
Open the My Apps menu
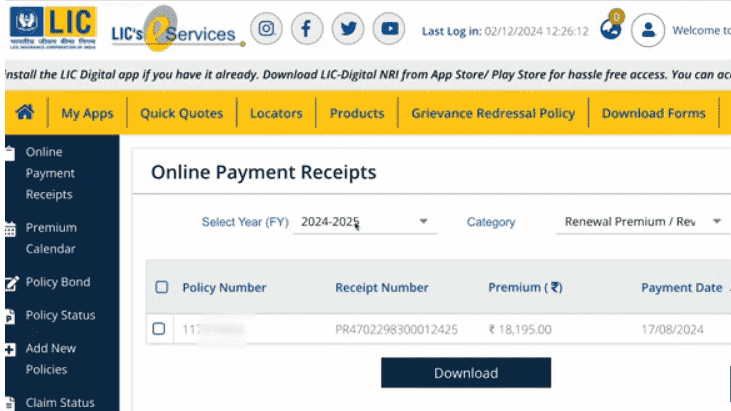(x=87, y=113)
